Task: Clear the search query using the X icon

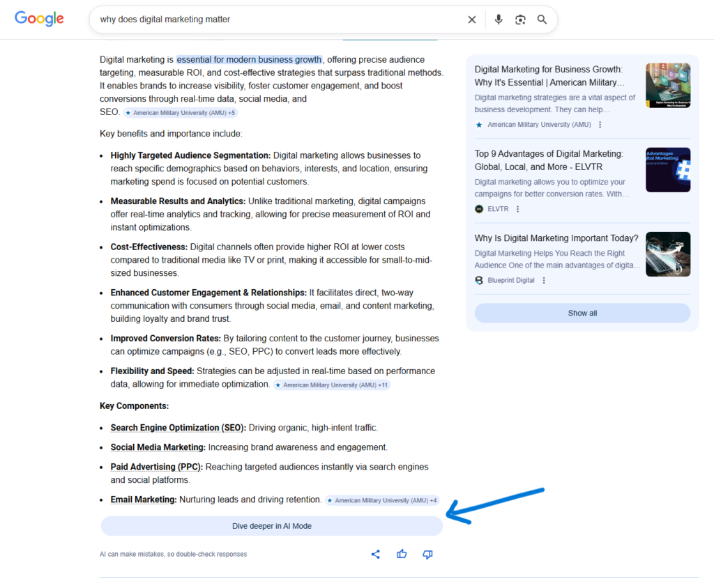Action: [472, 20]
